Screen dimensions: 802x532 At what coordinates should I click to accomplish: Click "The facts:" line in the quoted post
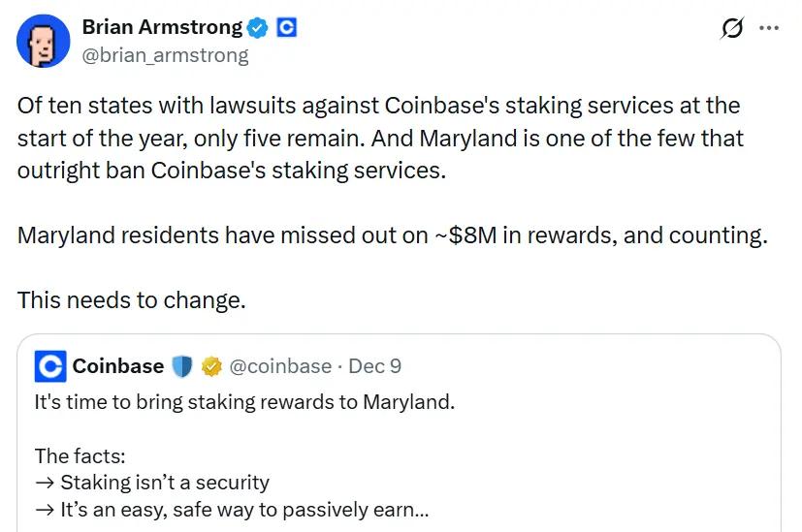pyautogui.click(x=80, y=455)
